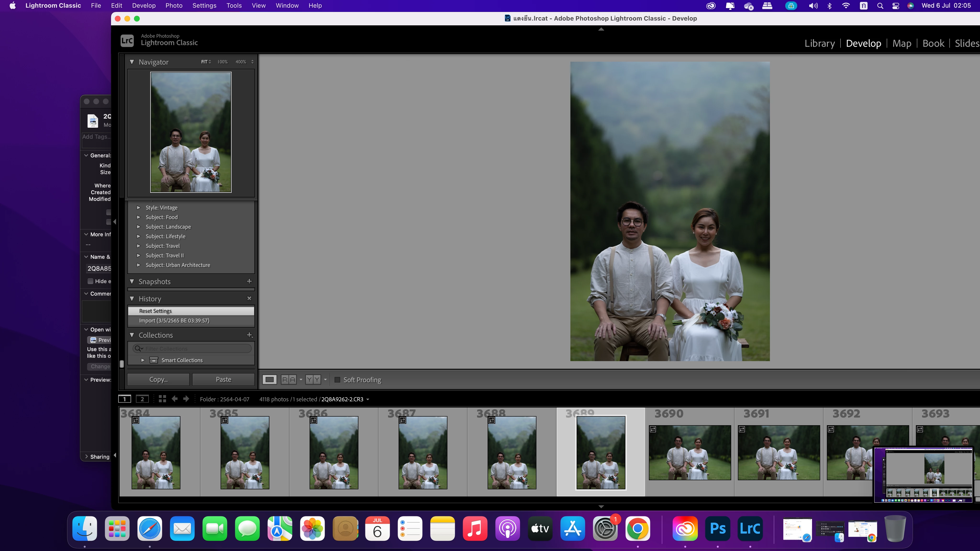Viewport: 980px width, 551px height.
Task: Enable the Soft Proofing checkbox
Action: coord(337,380)
